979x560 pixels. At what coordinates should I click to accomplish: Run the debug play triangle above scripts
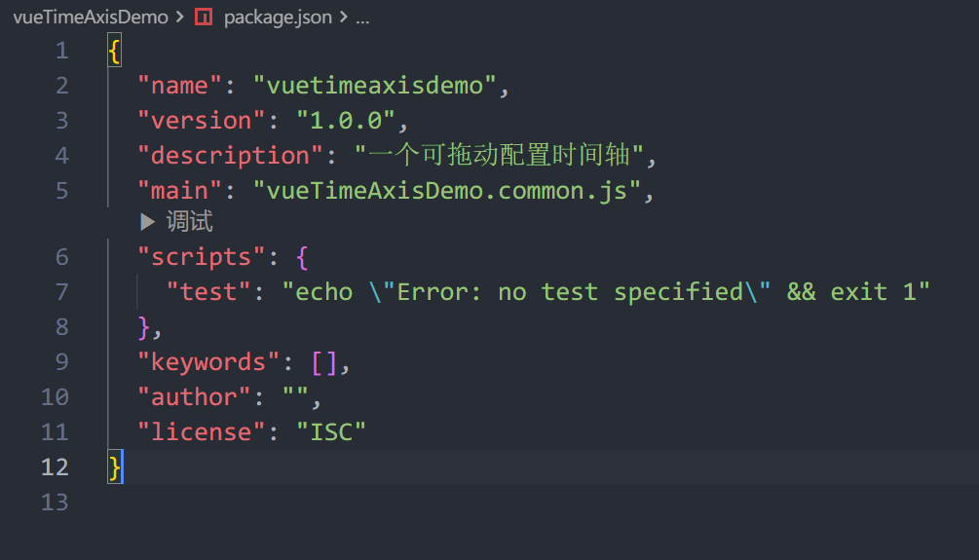coord(147,222)
